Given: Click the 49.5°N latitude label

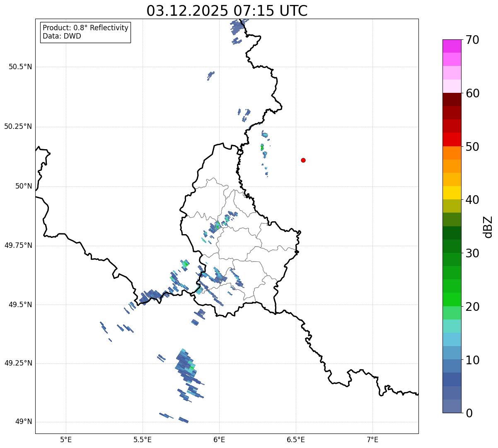Looking at the screenshot, I should (20, 305).
